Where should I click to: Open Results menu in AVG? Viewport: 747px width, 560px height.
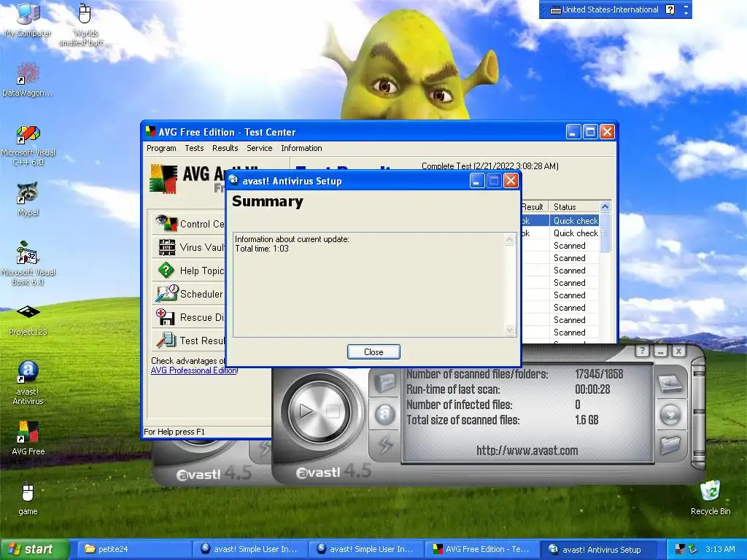point(225,148)
